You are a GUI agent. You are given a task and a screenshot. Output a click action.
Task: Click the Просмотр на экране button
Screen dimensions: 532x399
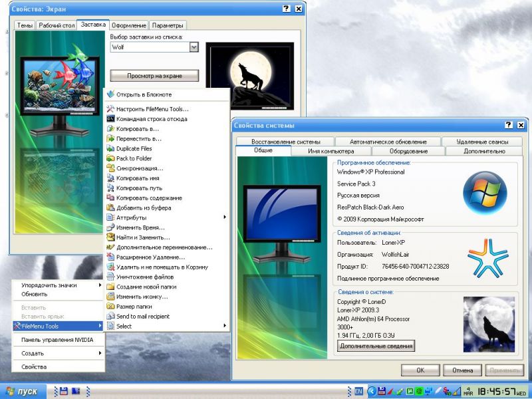154,75
